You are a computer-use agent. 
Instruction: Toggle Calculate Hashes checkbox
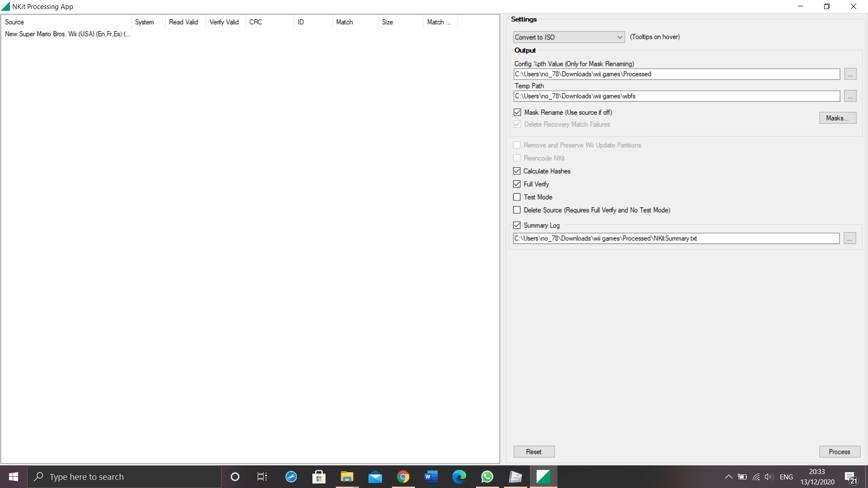tap(517, 171)
